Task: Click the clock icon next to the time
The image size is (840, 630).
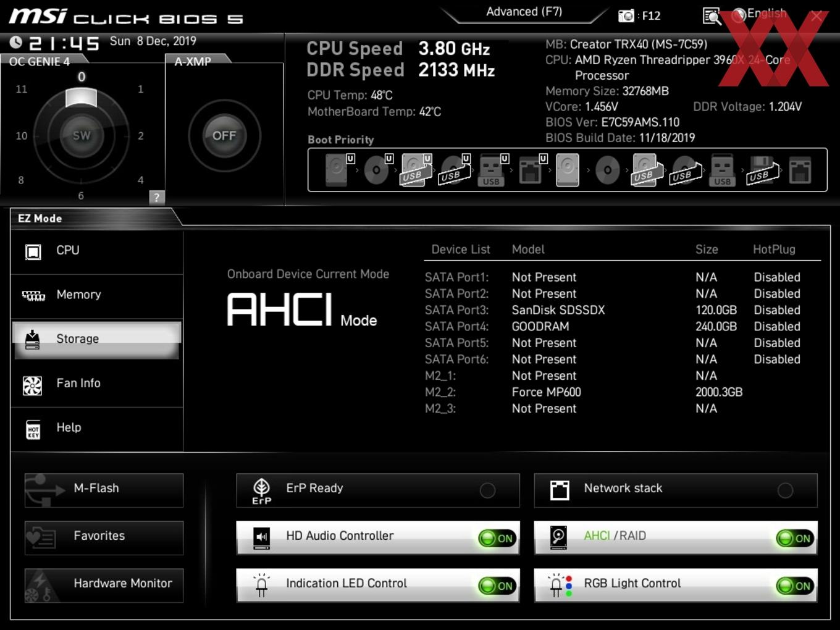Action: point(16,42)
